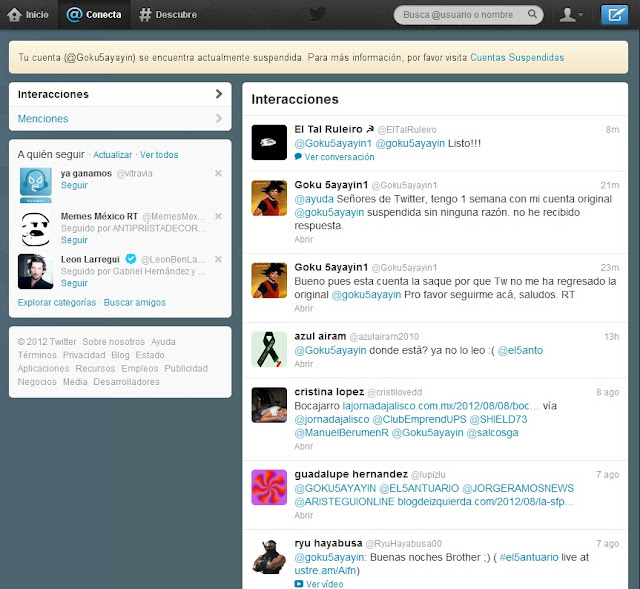Screen dimensions: 640x589
Task: Open #el5antuario hashtag link
Action: coord(529,558)
